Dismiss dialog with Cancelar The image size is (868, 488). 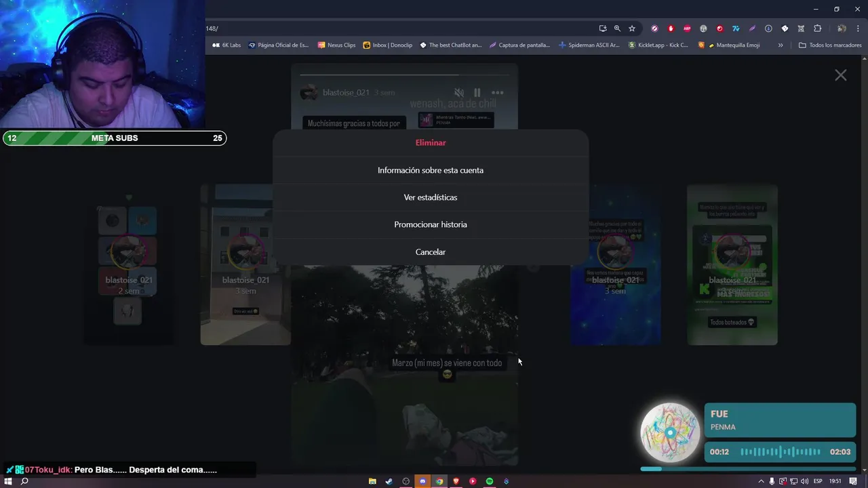pos(431,251)
